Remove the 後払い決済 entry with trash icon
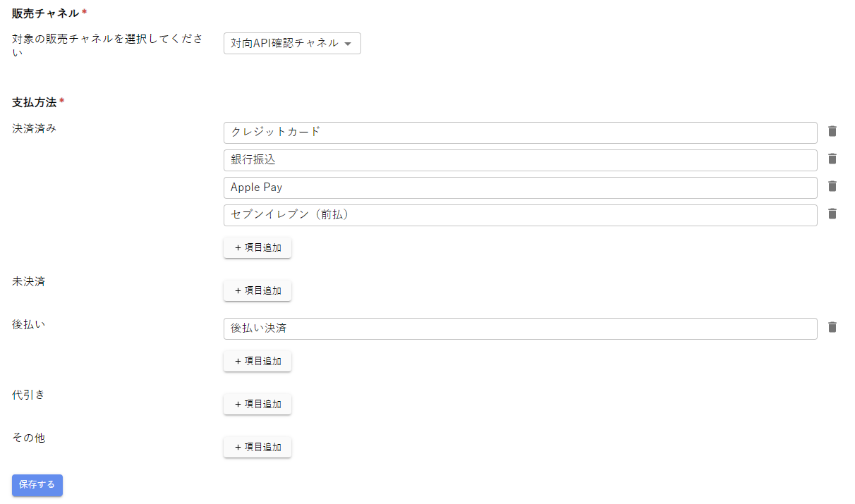 coord(832,327)
